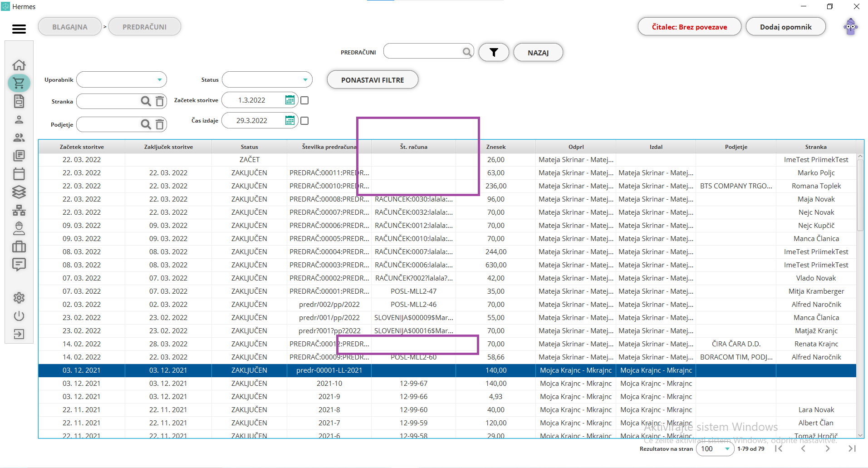The height and width of the screenshot is (468, 868).
Task: Open the layers stack sidebar icon
Action: tap(19, 192)
